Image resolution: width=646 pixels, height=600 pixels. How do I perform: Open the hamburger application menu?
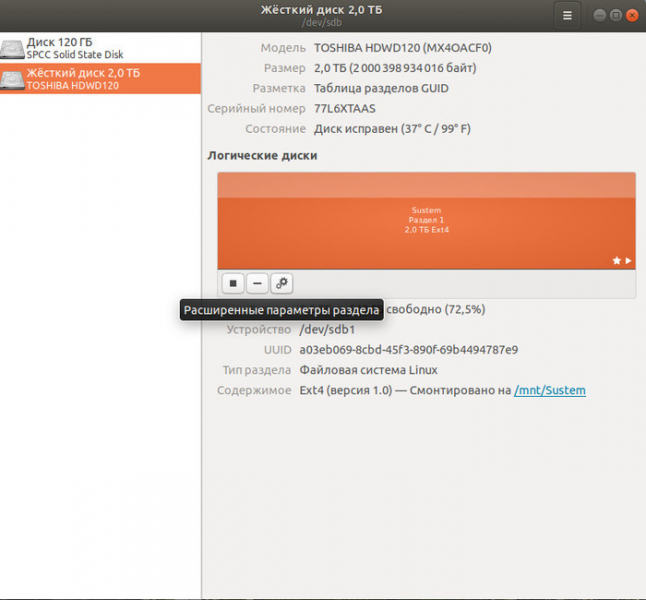[x=567, y=15]
